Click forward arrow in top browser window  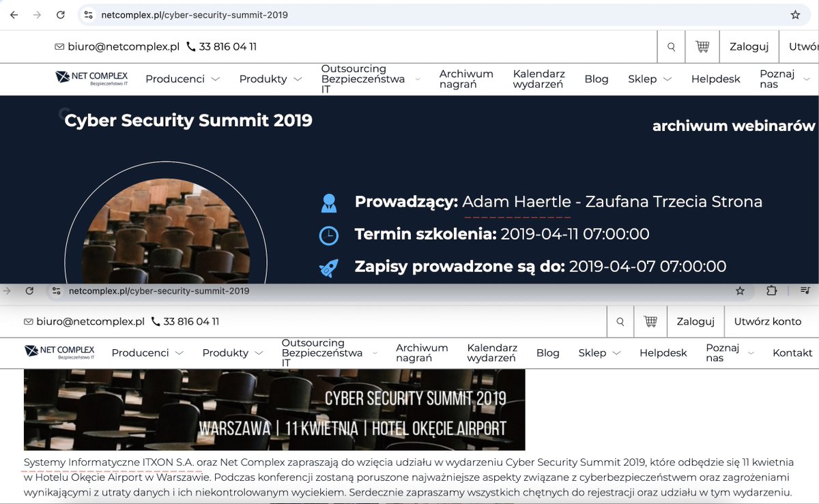37,15
